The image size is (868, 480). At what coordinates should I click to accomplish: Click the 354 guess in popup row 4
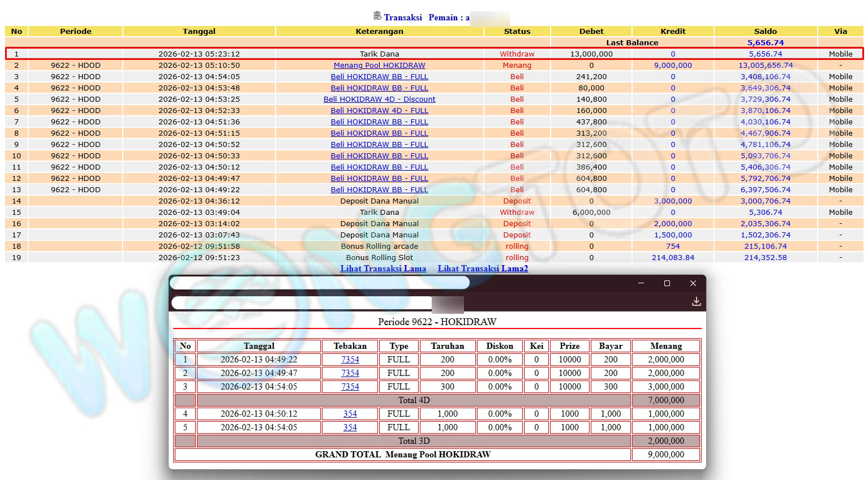(x=350, y=414)
